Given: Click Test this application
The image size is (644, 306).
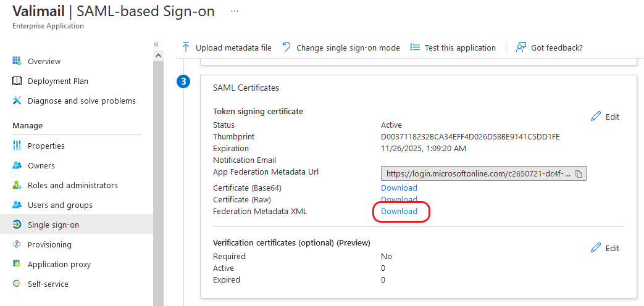Looking at the screenshot, I should click(x=460, y=48).
